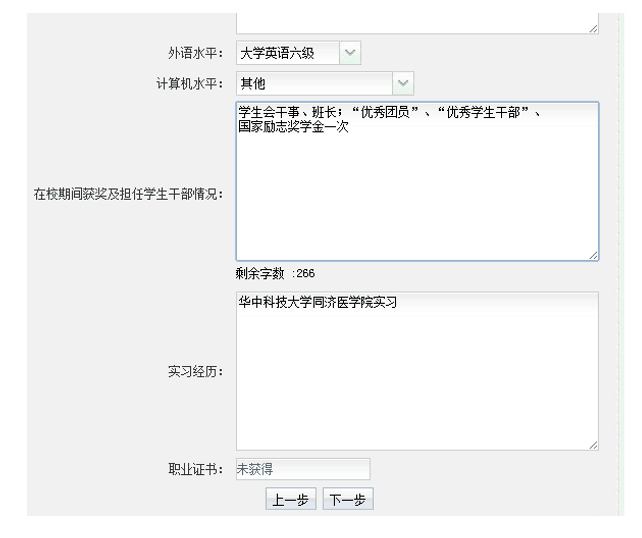Grab resize handle of 实习经历 textarea
The width and height of the screenshot is (642, 538).
click(593, 445)
